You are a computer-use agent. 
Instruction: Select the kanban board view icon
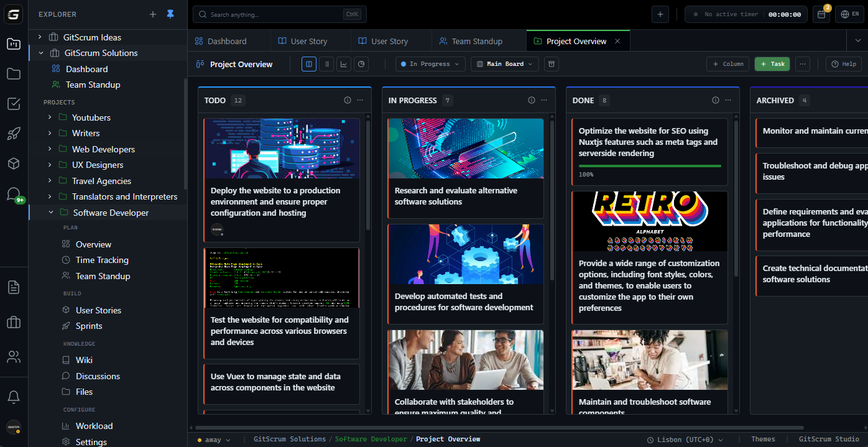308,63
